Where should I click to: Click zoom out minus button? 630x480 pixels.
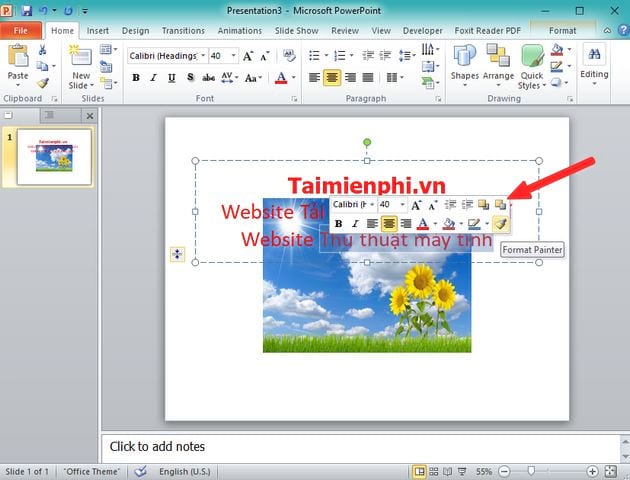(x=504, y=471)
